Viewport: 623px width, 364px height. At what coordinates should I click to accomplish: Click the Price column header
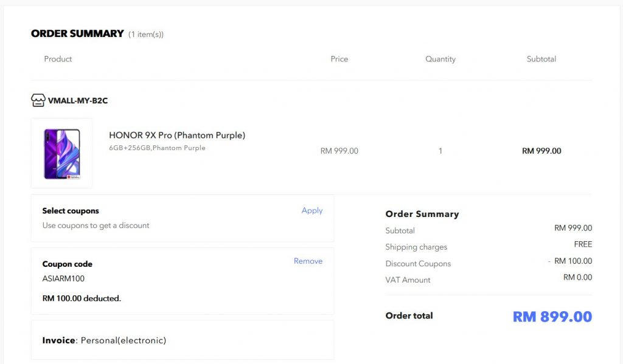pos(339,59)
